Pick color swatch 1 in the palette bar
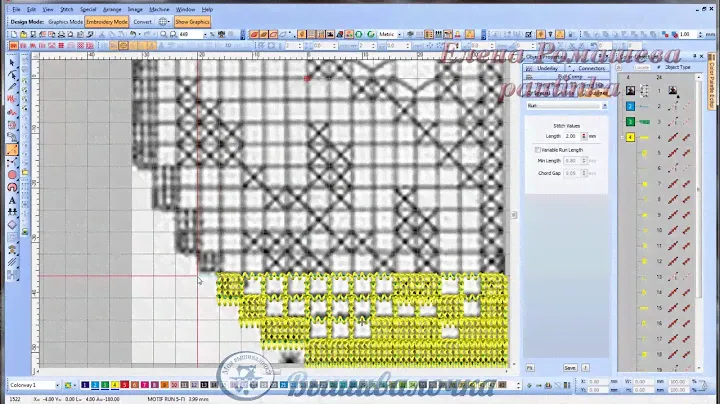 tap(84, 385)
